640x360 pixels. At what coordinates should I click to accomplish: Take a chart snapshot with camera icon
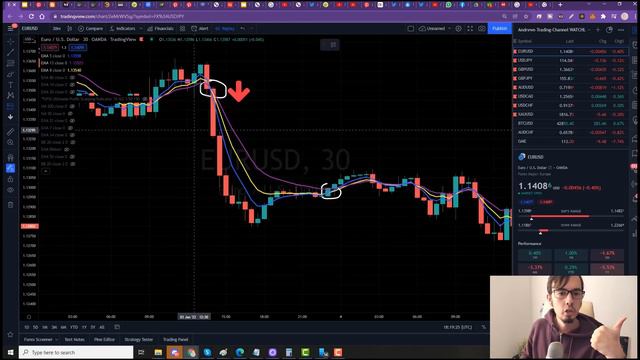point(482,29)
